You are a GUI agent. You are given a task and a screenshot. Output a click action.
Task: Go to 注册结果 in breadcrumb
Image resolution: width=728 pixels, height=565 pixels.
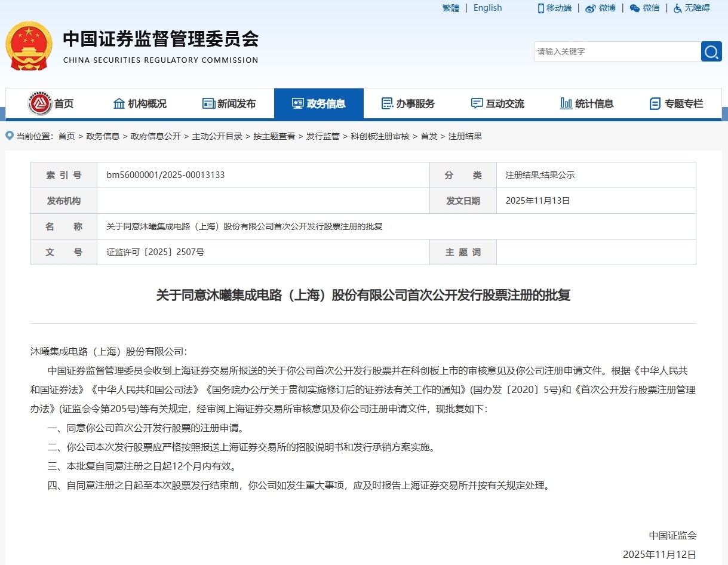(465, 136)
